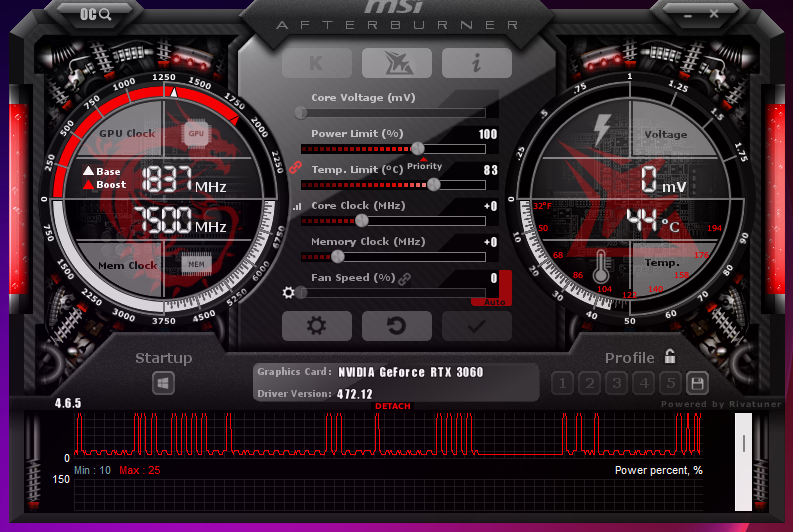Screen dimensions: 793x532
Task: Click the MSI jet logo button
Action: [397, 63]
